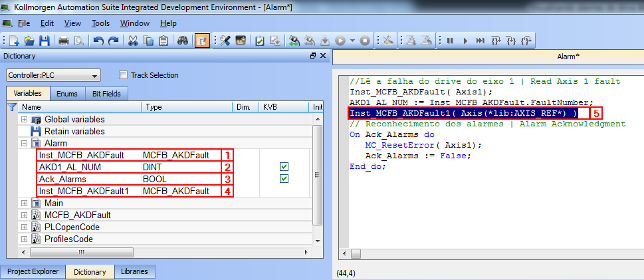
Task: Click the Alarm* editor document tab
Action: 568,57
